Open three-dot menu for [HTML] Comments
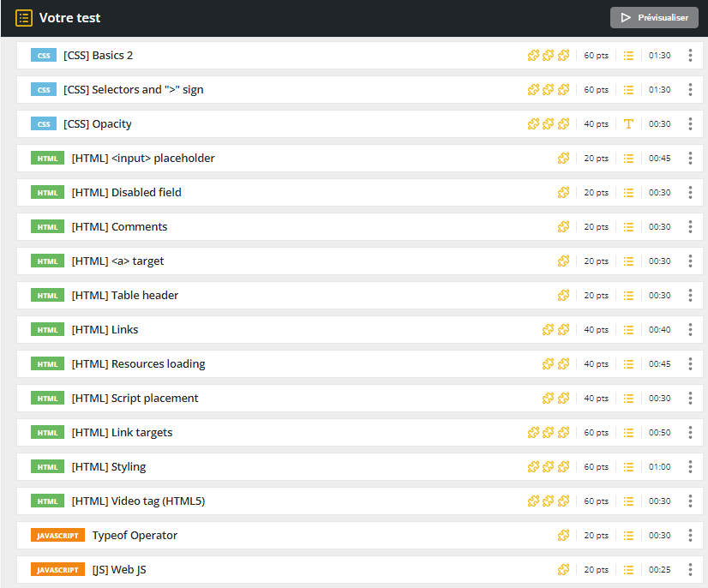 [690, 227]
